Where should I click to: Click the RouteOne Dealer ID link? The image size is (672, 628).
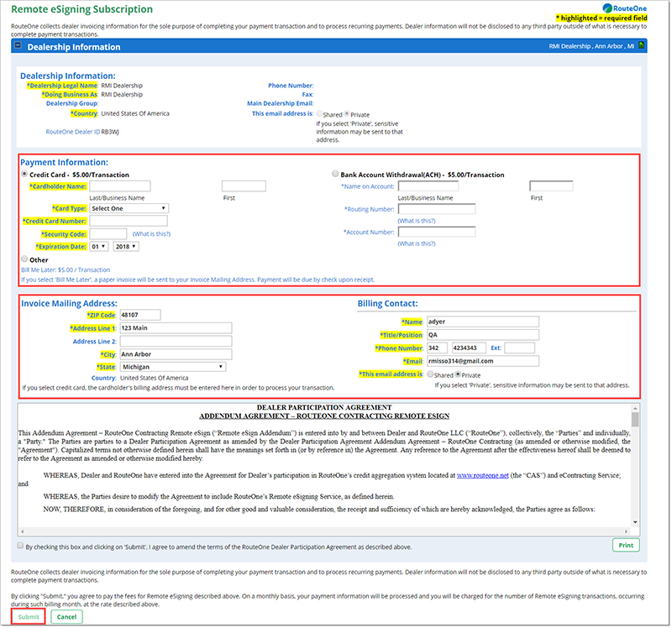pyautogui.click(x=73, y=132)
